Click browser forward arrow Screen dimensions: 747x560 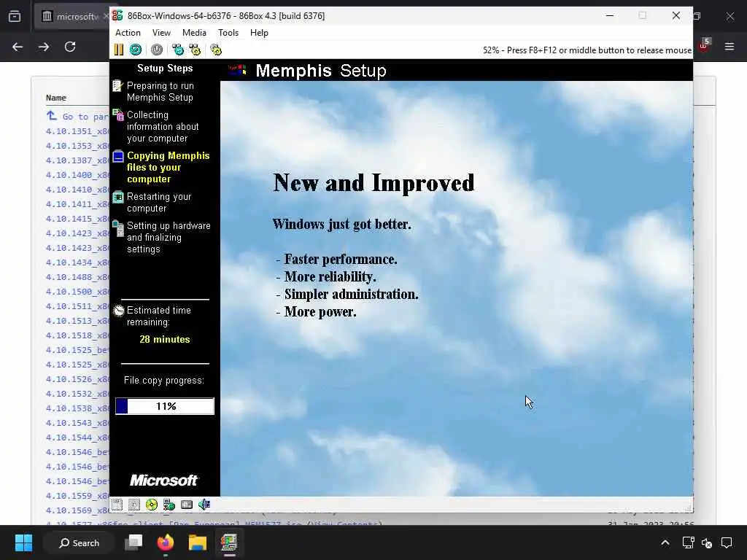44,47
